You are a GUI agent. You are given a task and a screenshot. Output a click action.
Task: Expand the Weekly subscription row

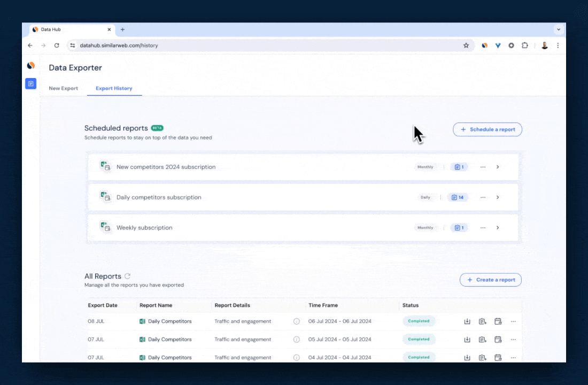(x=498, y=227)
